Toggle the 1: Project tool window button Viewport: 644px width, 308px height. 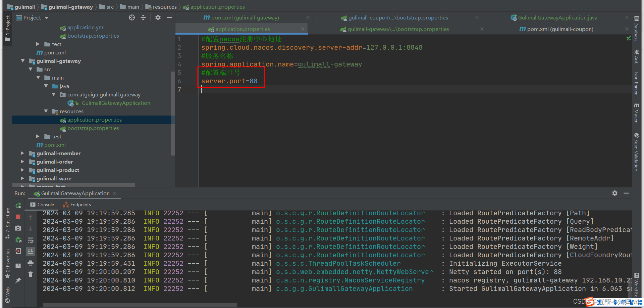point(7,29)
